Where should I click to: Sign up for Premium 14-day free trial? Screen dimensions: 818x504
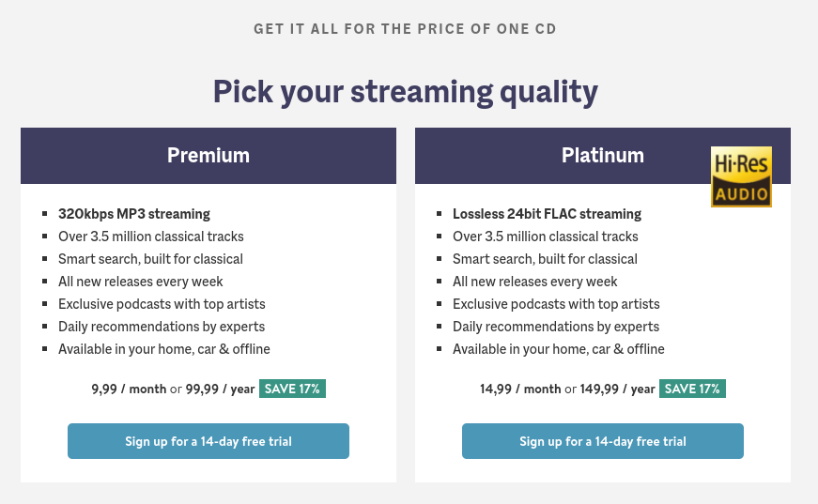click(x=208, y=441)
